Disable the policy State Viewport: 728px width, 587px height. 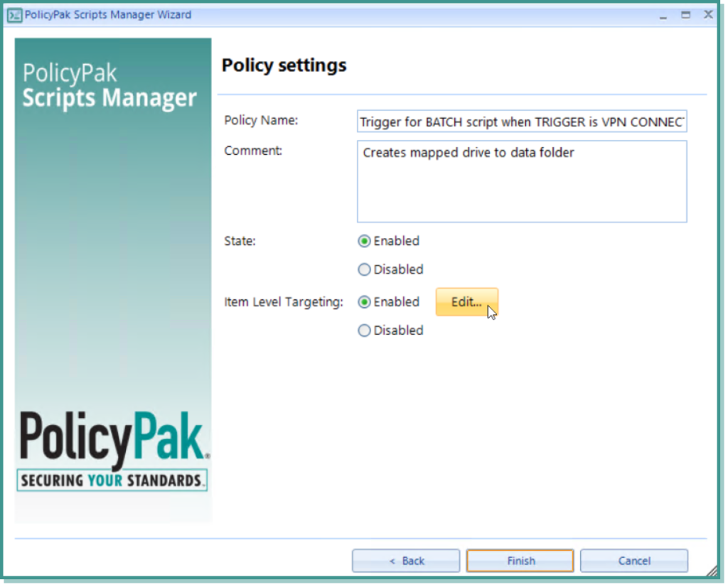coord(364,269)
